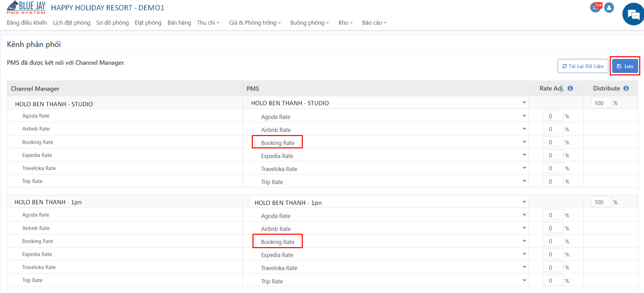644x293 pixels.
Task: Open Lịch đặt phòng menu item
Action: click(x=72, y=23)
